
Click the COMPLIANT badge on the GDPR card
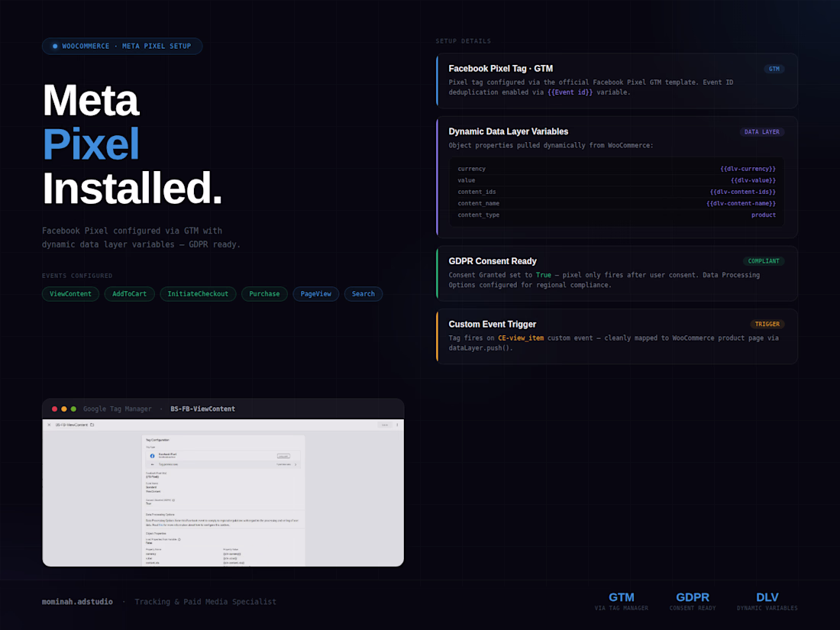click(x=764, y=261)
